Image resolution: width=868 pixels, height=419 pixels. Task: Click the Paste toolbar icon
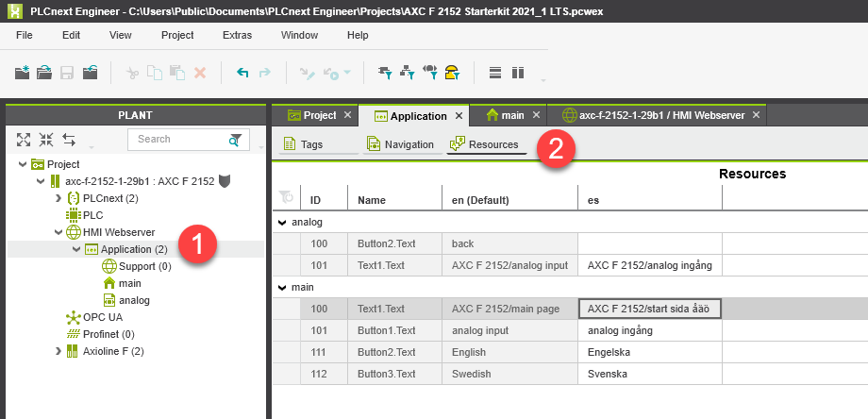point(177,73)
